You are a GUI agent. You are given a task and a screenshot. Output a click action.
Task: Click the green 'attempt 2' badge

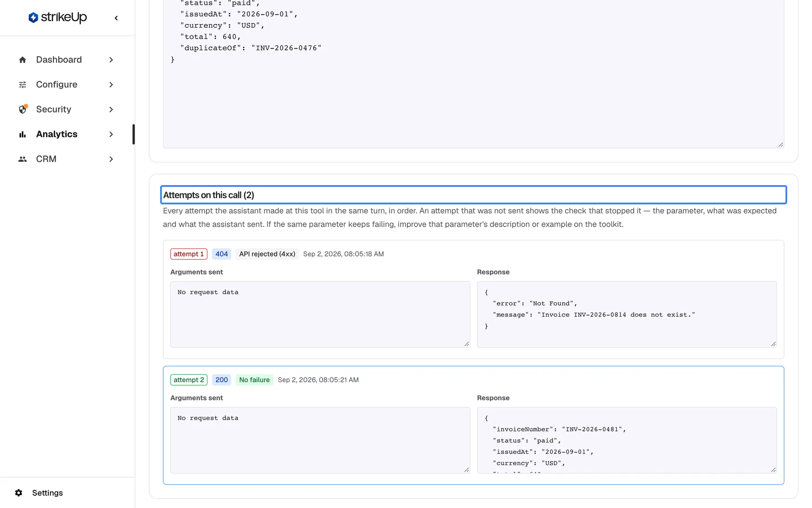coord(189,380)
